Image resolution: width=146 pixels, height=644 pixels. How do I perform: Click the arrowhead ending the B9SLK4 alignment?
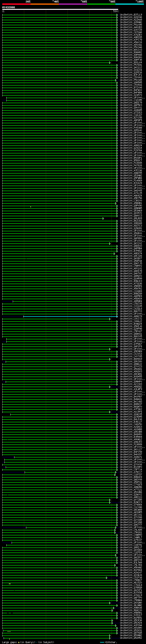pos(110,63)
